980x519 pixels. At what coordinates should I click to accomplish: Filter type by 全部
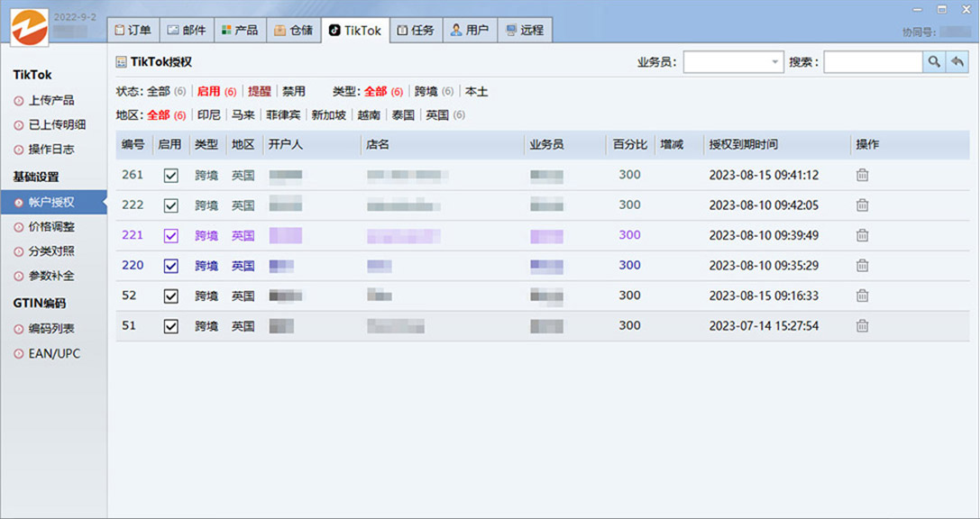tap(376, 92)
